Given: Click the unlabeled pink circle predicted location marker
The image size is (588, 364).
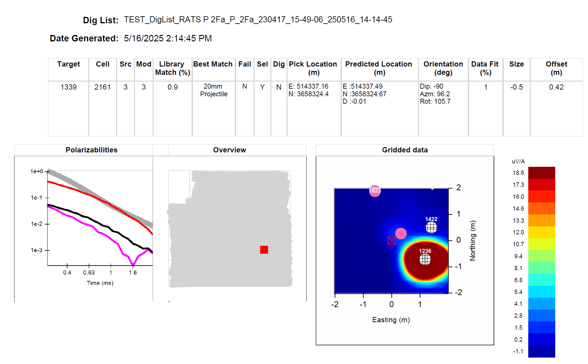Looking at the screenshot, I should (x=401, y=234).
